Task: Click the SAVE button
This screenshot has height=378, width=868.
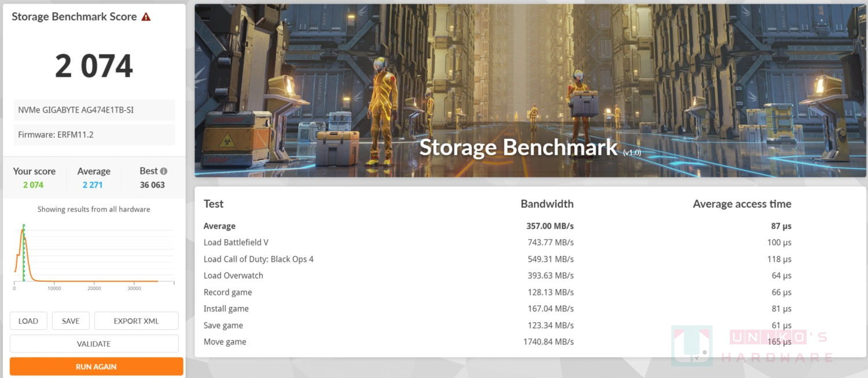Action: point(71,321)
